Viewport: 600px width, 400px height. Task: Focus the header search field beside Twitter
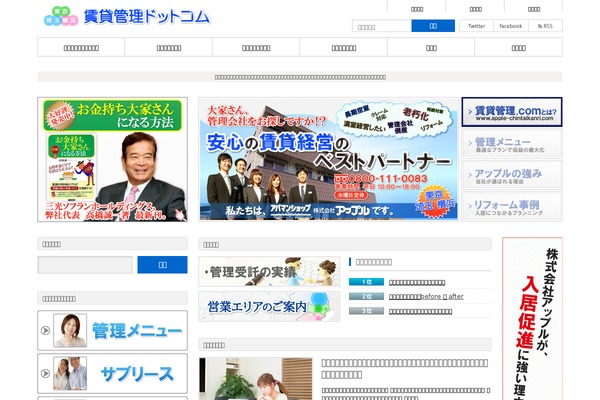coord(382,26)
